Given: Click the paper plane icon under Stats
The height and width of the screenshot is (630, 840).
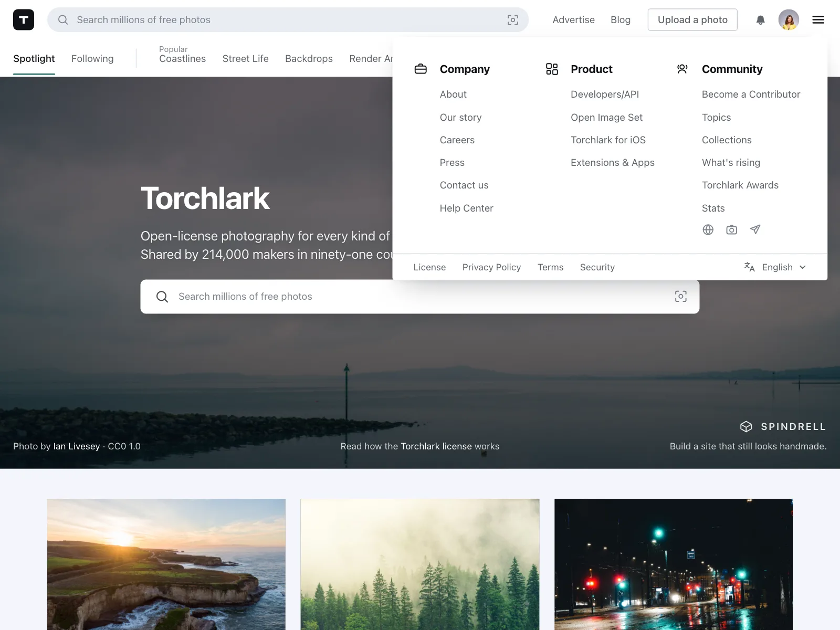Looking at the screenshot, I should (x=755, y=229).
